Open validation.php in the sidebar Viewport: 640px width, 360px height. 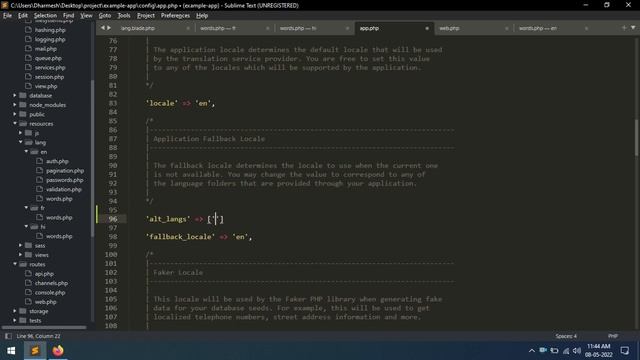[64, 189]
